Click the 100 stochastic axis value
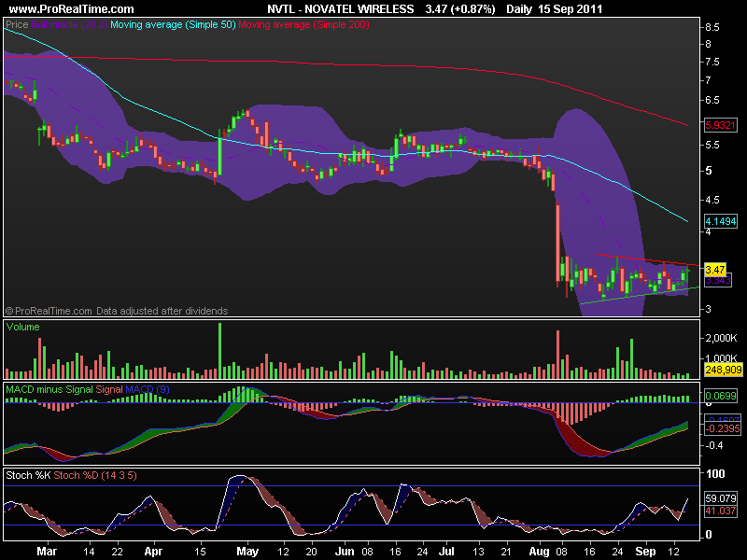 (715, 474)
